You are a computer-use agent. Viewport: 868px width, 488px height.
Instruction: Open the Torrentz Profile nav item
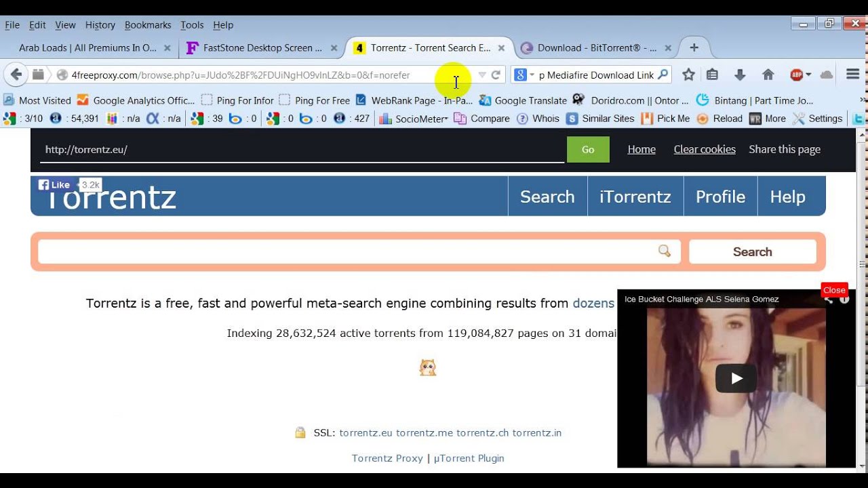click(x=720, y=197)
